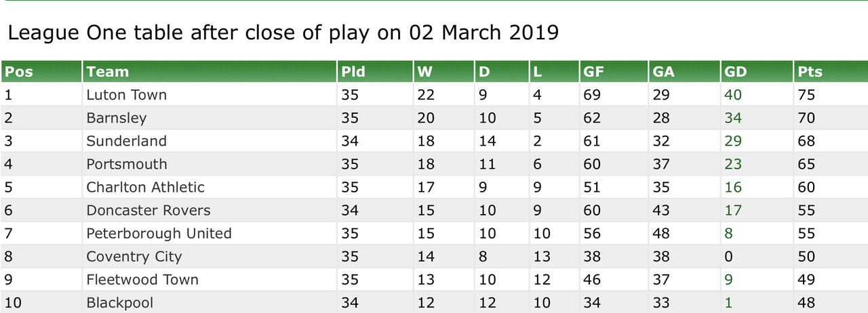
Task: Click Barnsley in the table
Action: tap(116, 118)
